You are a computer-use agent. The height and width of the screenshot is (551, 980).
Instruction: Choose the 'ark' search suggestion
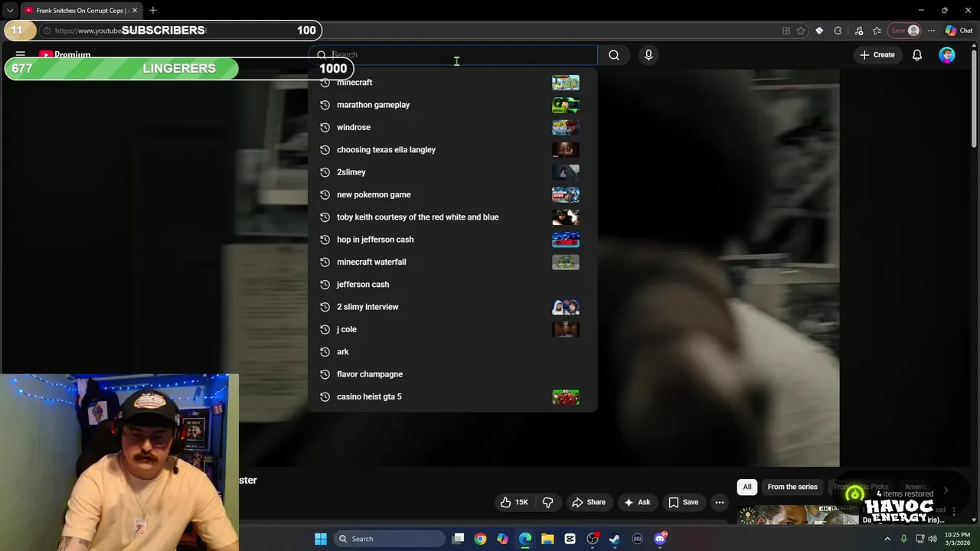[452, 351]
